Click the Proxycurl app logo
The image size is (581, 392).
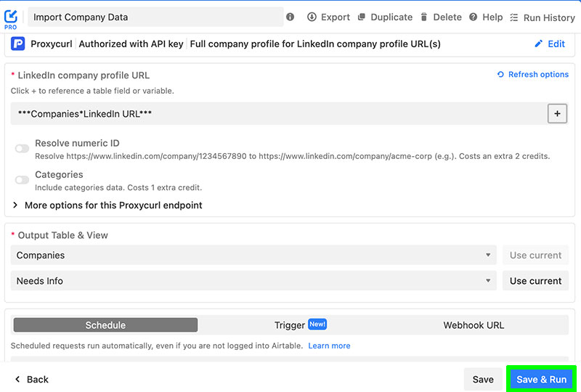[17, 44]
